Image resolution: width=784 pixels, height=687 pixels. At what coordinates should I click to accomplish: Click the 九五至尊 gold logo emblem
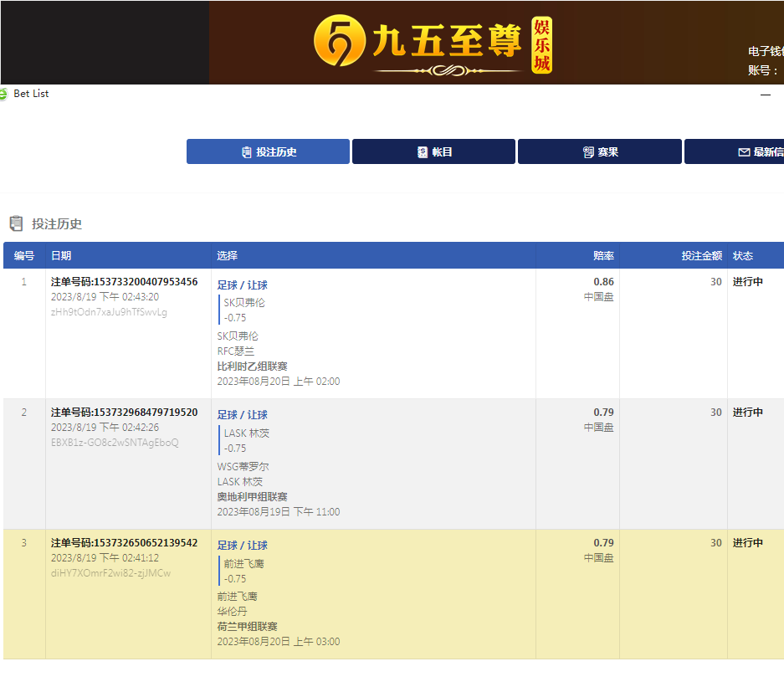(340, 42)
